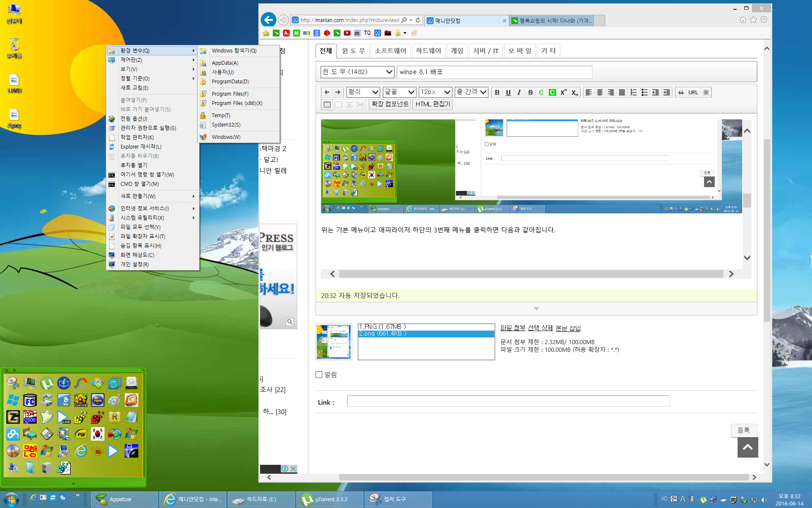This screenshot has height=508, width=812.
Task: Open the Snipping Tool icon in Appetizer dock
Action: pyautogui.click(x=13, y=383)
